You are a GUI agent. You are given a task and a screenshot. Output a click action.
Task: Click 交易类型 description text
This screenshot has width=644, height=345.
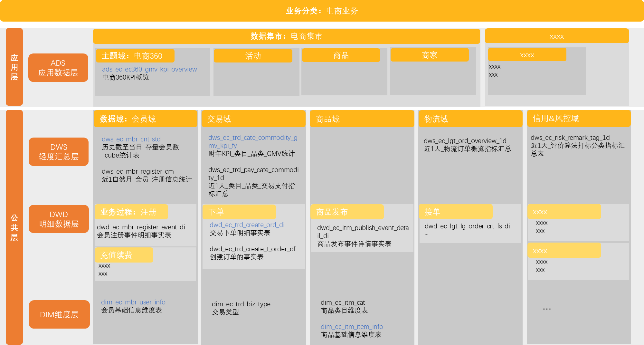pos(225,312)
